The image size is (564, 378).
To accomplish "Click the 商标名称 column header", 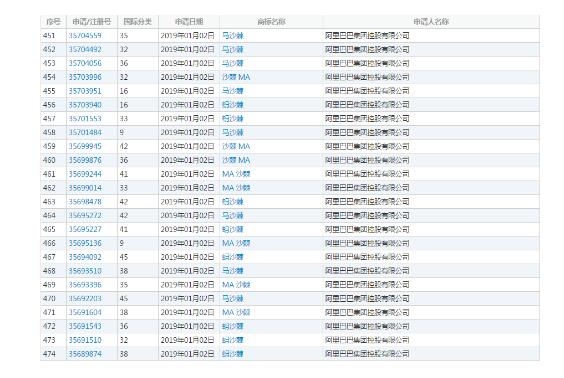I will tap(271, 22).
